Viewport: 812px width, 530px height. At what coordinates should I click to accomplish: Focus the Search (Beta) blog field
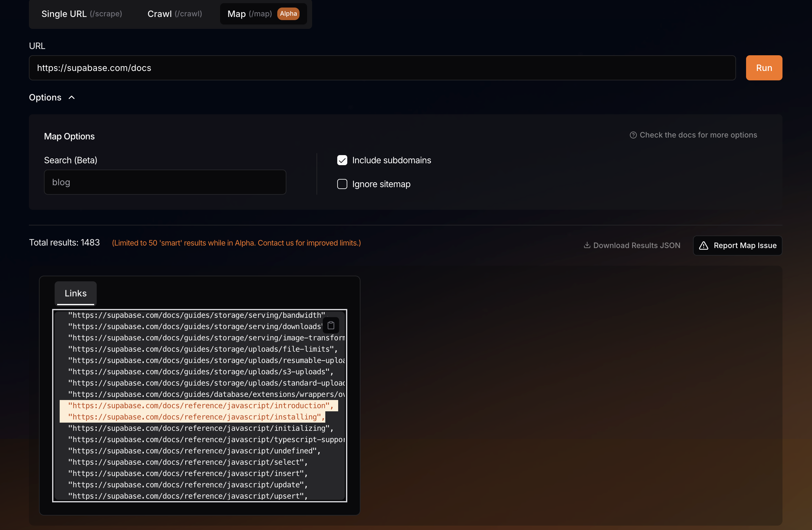[x=165, y=182]
